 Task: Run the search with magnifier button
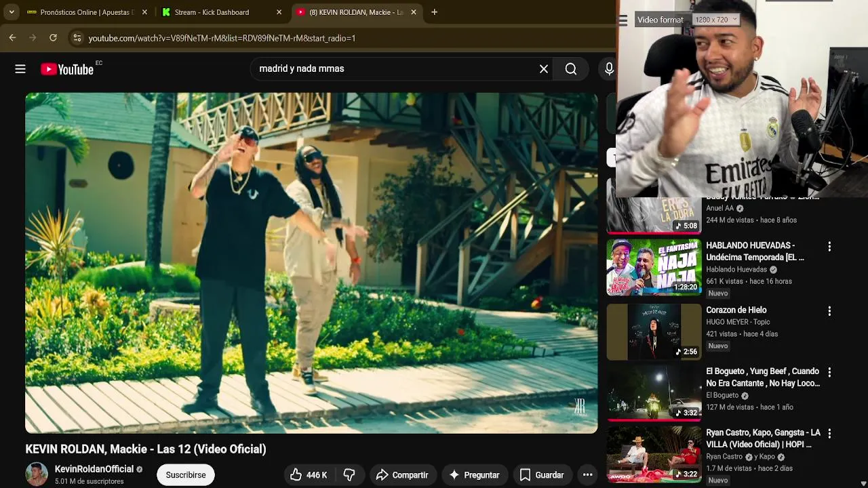571,68
